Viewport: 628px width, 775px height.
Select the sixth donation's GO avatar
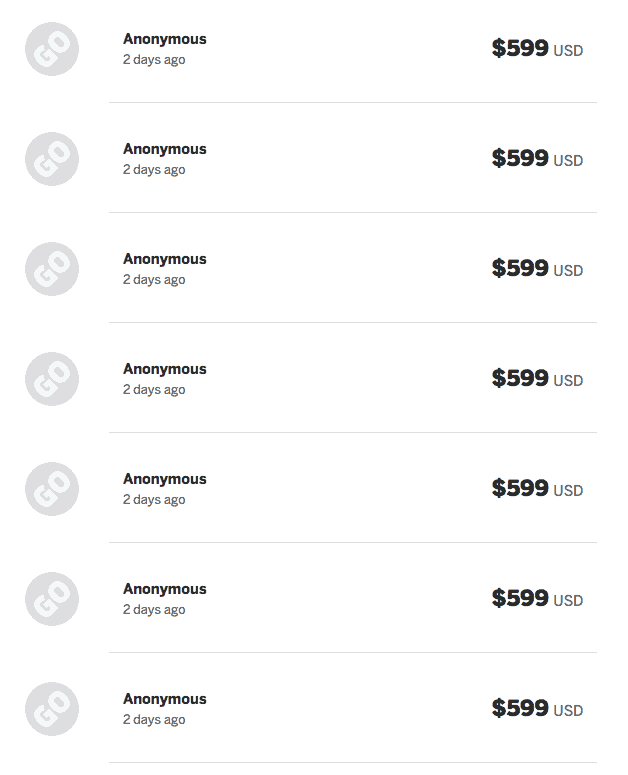[x=52, y=599]
